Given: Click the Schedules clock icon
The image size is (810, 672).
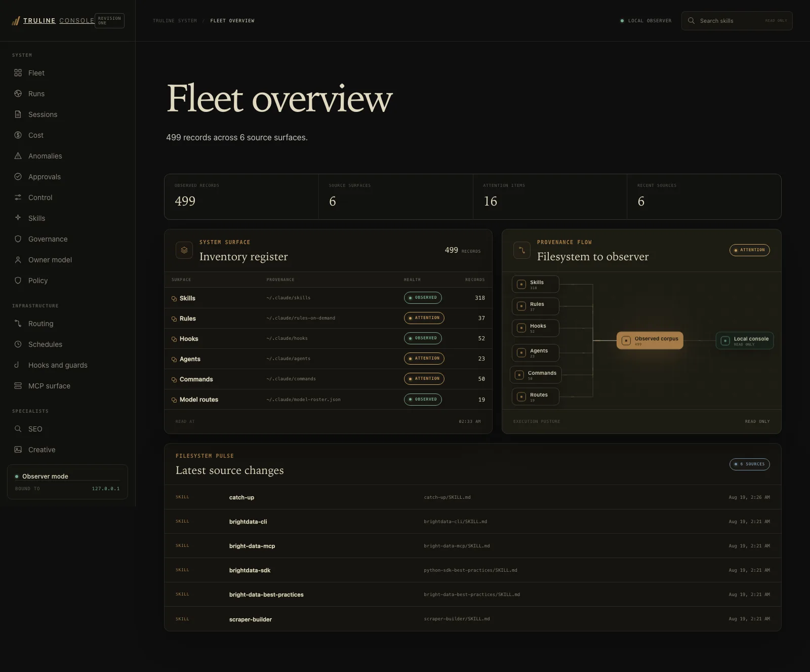Looking at the screenshot, I should click(18, 344).
